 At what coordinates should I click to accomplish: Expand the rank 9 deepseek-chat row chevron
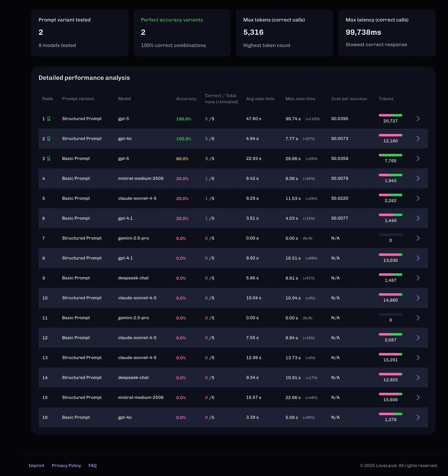click(x=418, y=278)
